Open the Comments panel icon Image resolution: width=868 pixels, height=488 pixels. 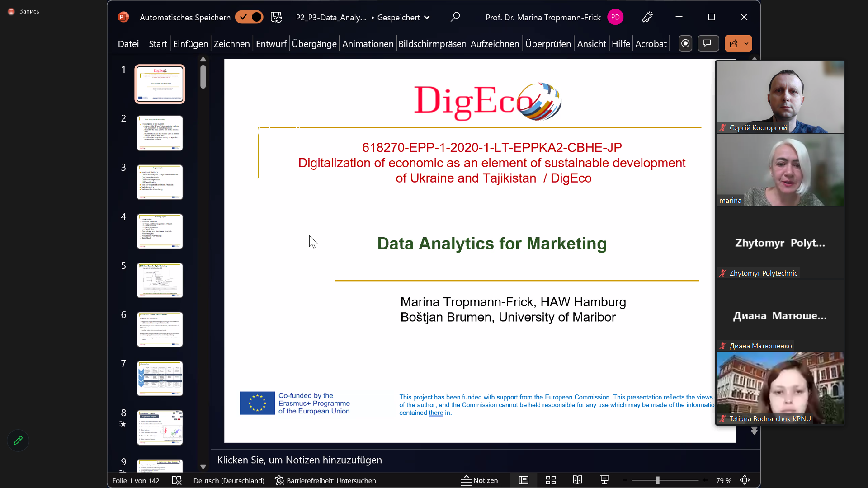point(708,43)
